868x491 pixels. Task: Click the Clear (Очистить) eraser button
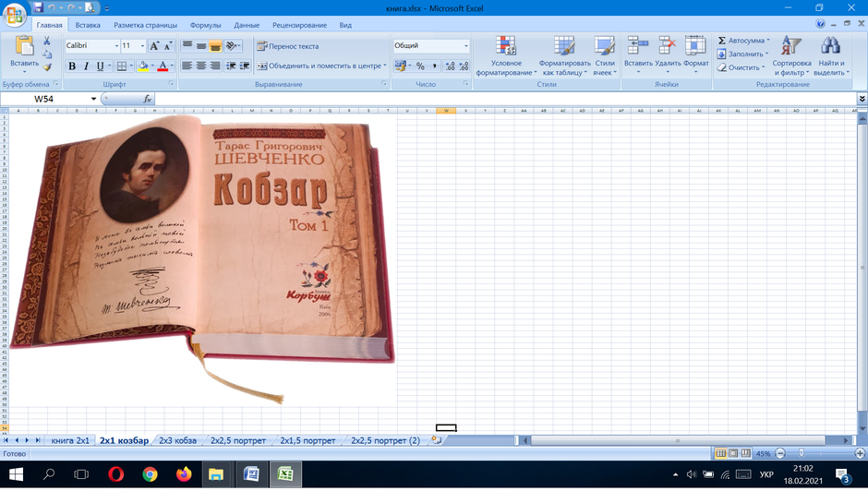point(741,67)
